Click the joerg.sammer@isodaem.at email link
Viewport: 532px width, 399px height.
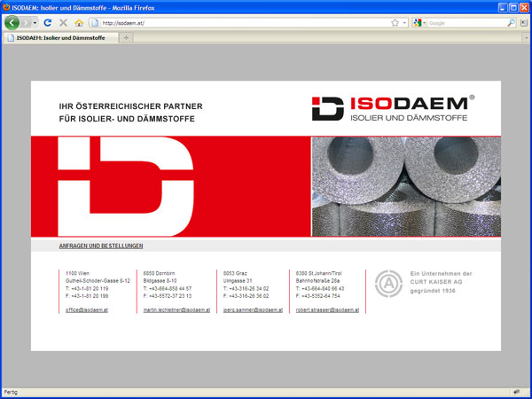pos(253,310)
